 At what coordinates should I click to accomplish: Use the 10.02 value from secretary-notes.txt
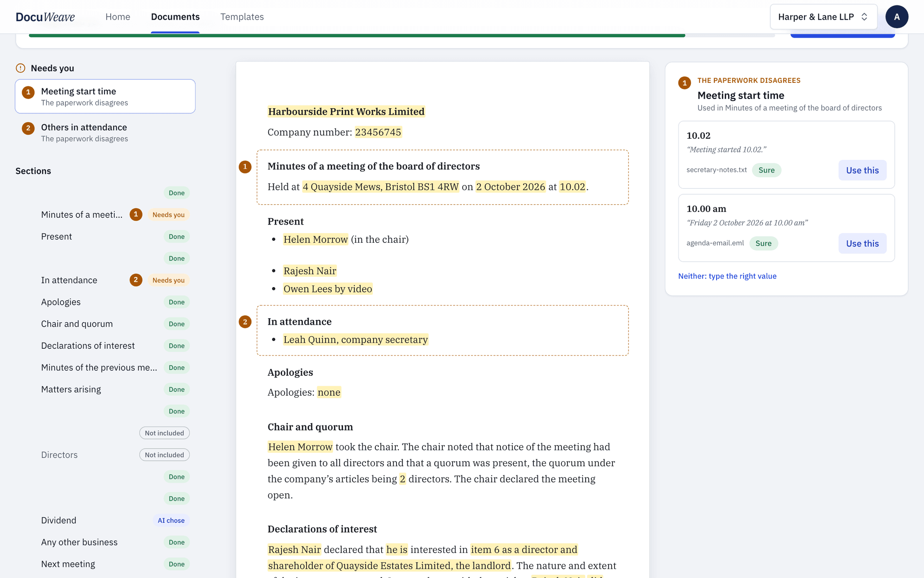(862, 170)
